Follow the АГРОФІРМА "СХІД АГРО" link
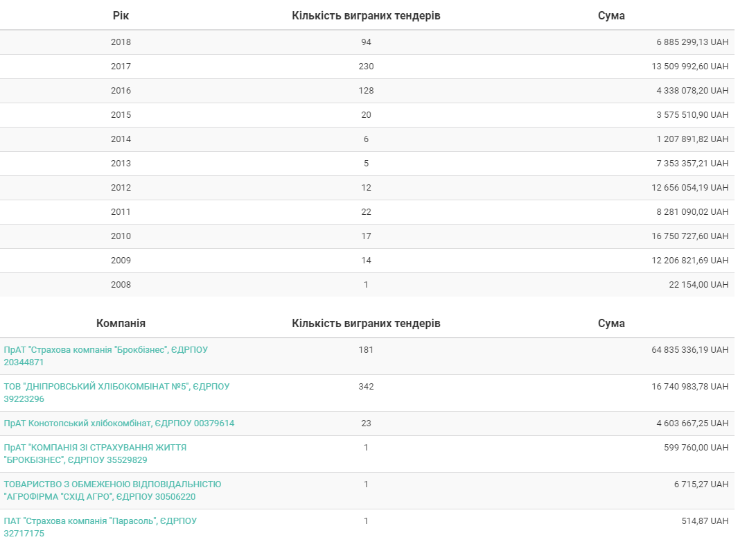This screenshot has width=756, height=551. click(112, 484)
